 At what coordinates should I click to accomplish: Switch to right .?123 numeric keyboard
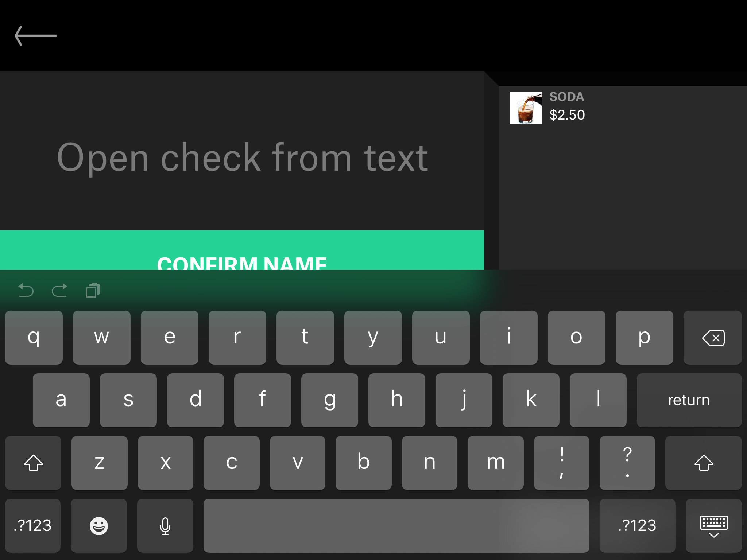[x=638, y=526]
